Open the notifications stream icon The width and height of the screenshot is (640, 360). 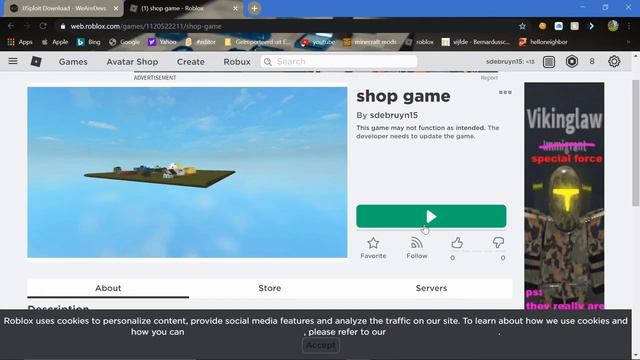pos(549,62)
